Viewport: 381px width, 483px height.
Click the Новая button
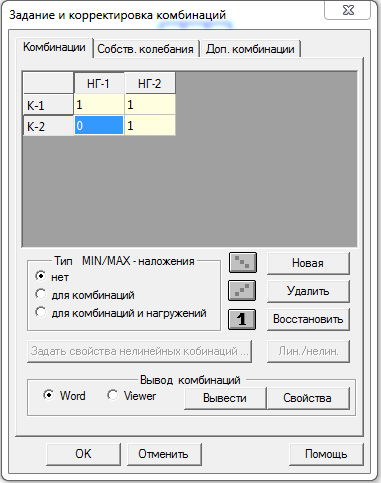[308, 263]
